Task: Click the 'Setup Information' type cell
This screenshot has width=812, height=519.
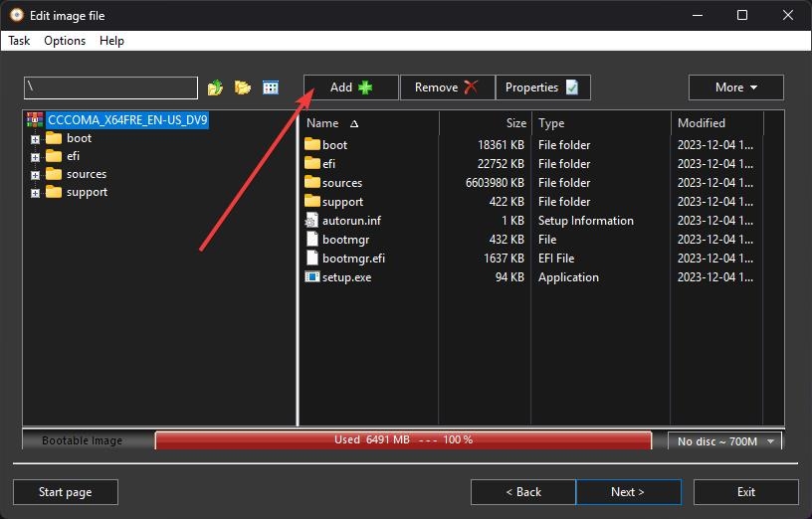Action: click(586, 221)
